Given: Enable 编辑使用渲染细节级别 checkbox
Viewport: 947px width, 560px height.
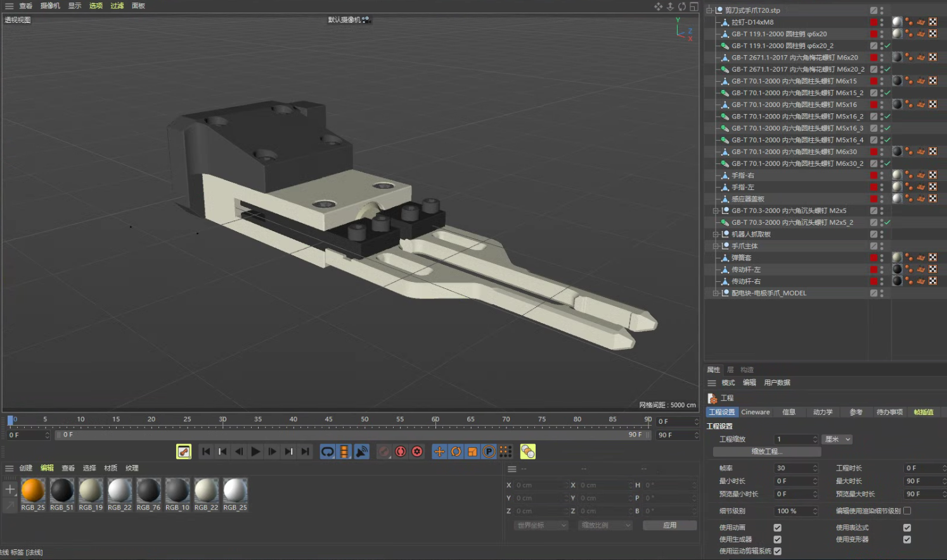Looking at the screenshot, I should (x=907, y=511).
